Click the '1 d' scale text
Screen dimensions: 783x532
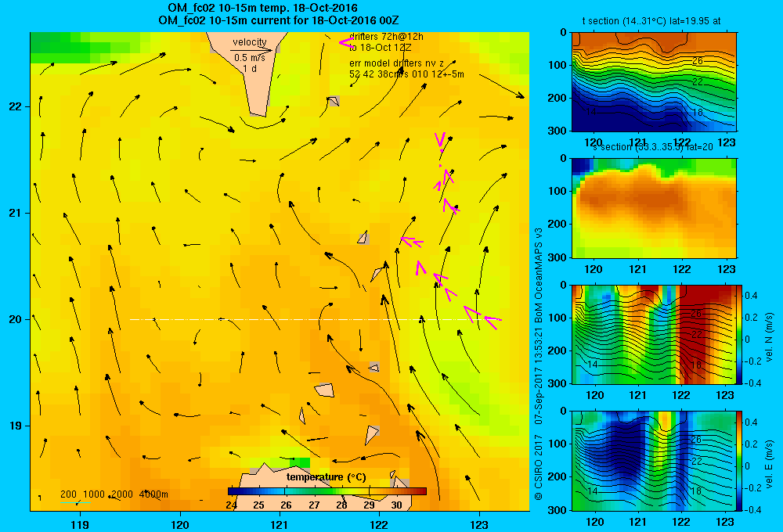click(x=250, y=68)
